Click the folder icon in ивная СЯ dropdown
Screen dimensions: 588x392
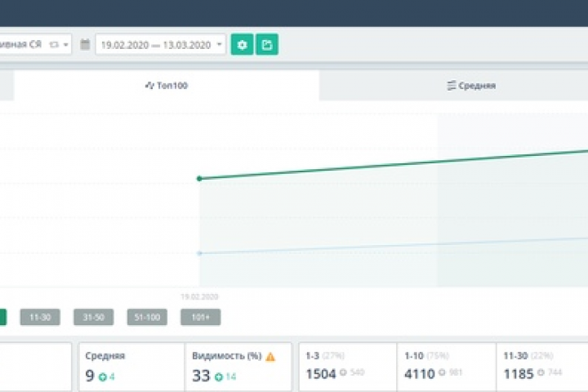[54, 45]
